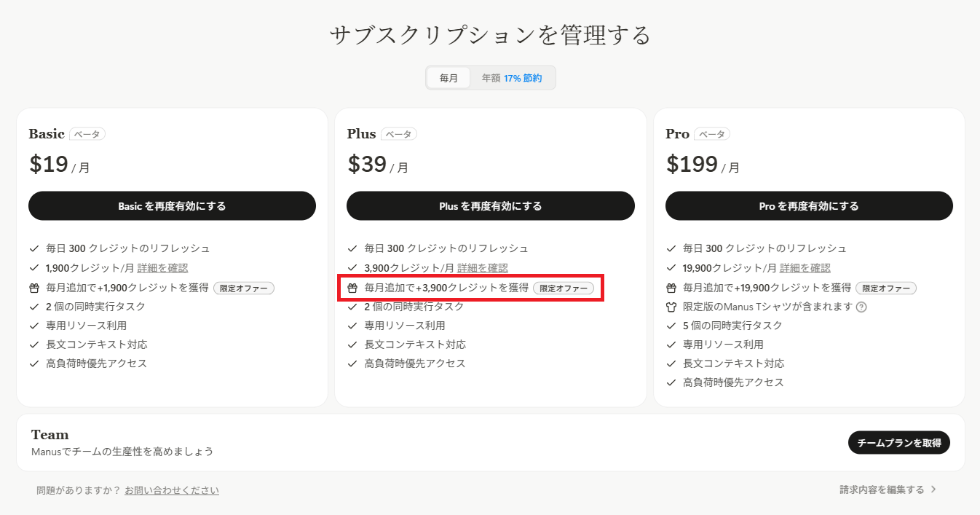Click 毎月追加で+19,900クレジットを獲得 text
The width and height of the screenshot is (980, 515).
[x=767, y=288]
